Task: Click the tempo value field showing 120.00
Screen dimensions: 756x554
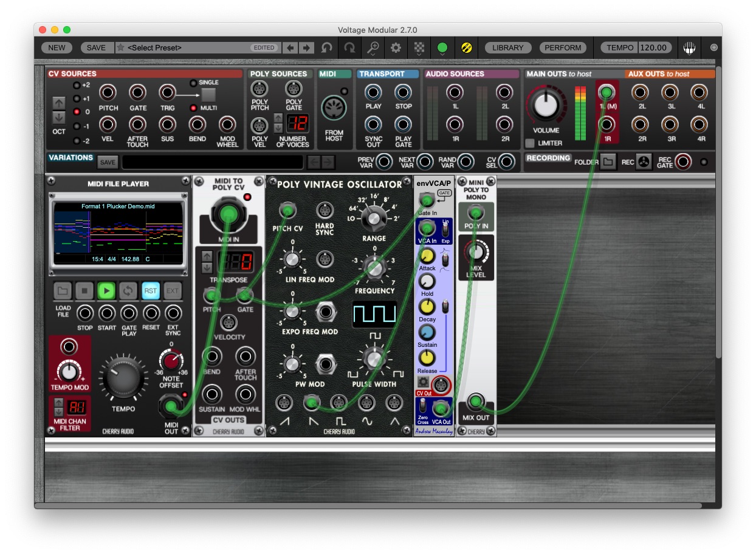Action: click(655, 47)
